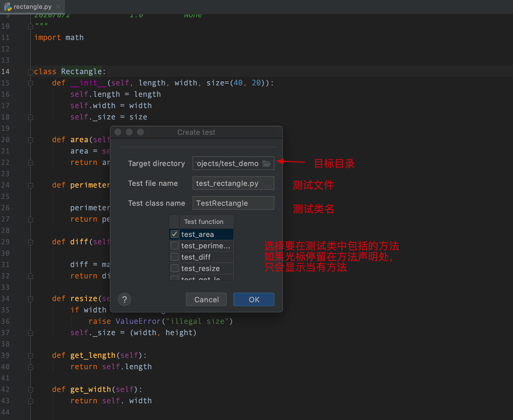
Task: Select the test_resize row label
Action: point(200,268)
